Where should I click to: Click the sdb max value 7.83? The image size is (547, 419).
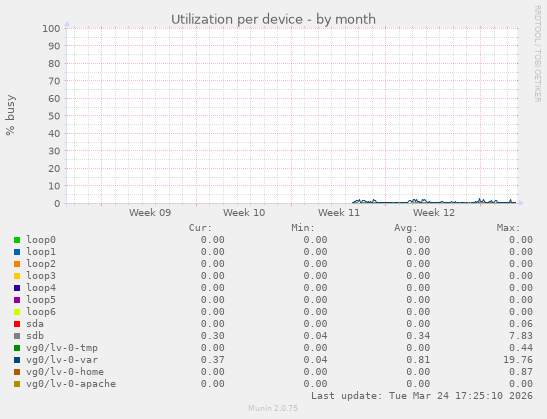pos(521,336)
